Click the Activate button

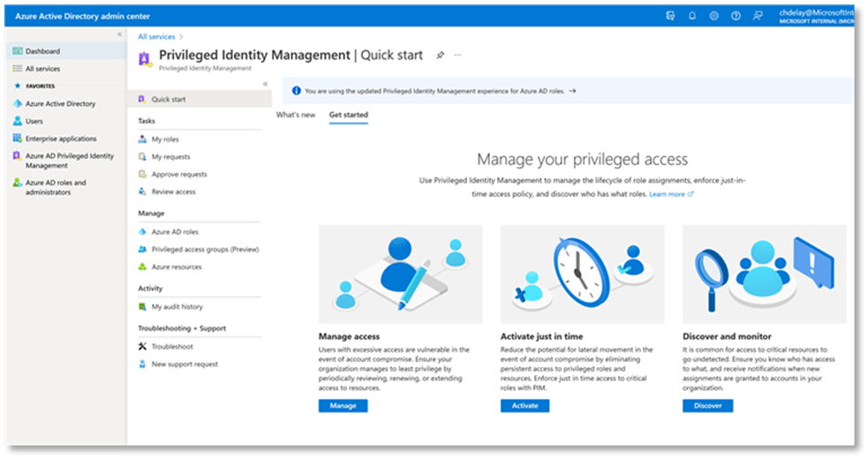[x=525, y=406]
